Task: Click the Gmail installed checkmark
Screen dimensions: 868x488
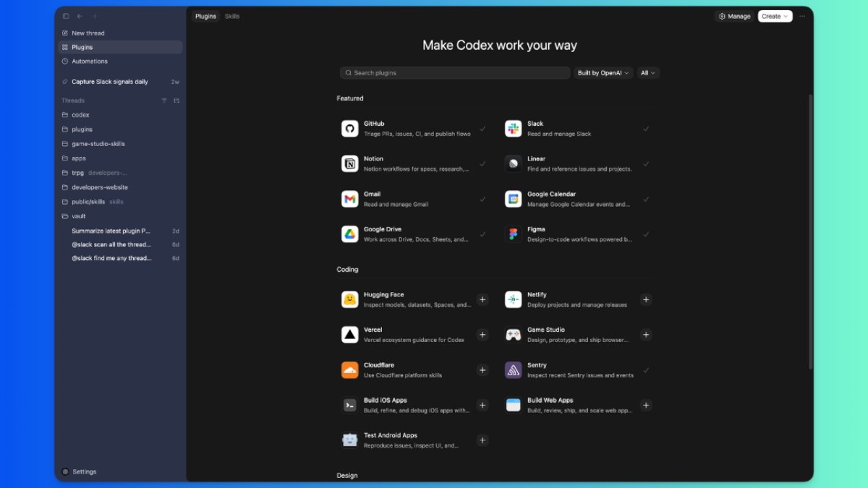Action: pos(482,199)
